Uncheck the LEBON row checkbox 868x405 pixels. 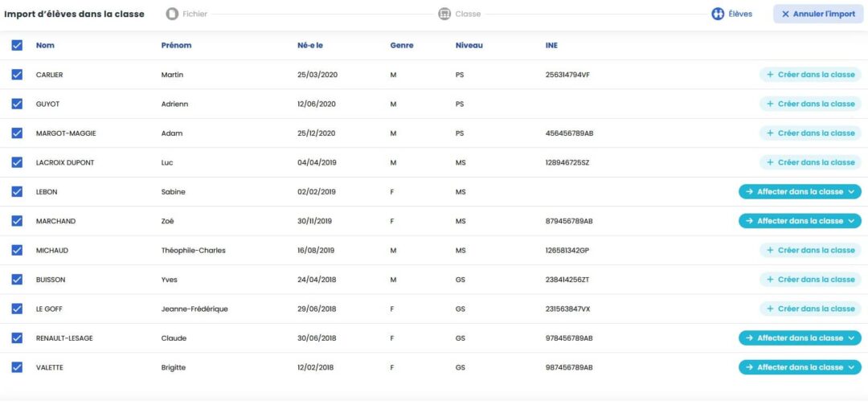tap(17, 191)
